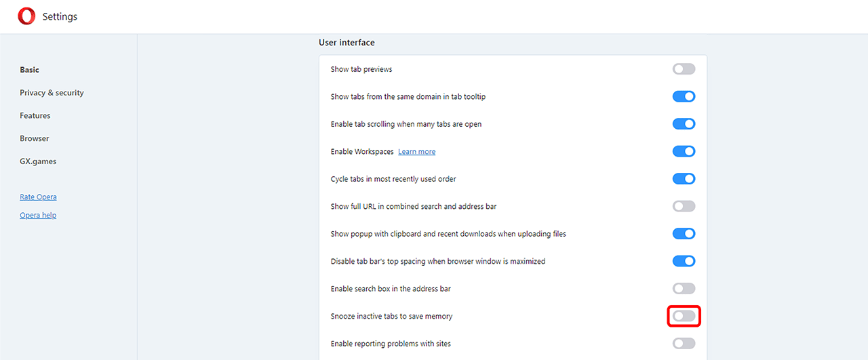
Task: Disable Cycle tabs in most recently used order
Action: pyautogui.click(x=684, y=179)
